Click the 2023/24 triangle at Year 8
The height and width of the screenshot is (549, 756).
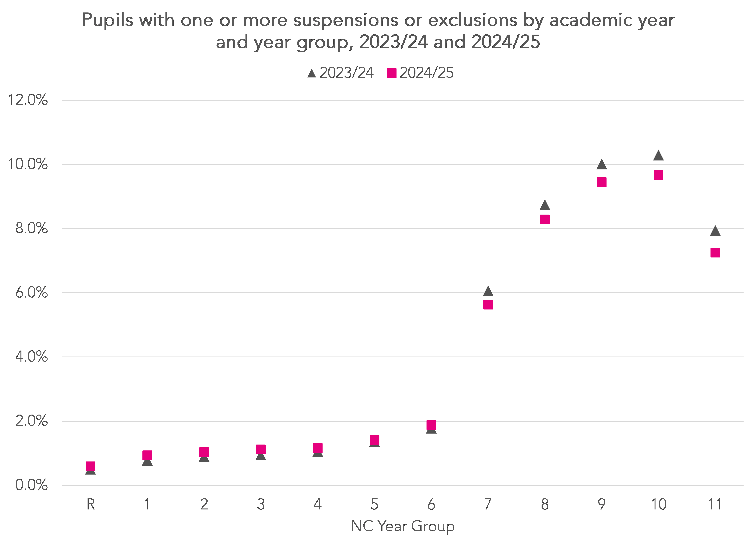click(x=545, y=205)
